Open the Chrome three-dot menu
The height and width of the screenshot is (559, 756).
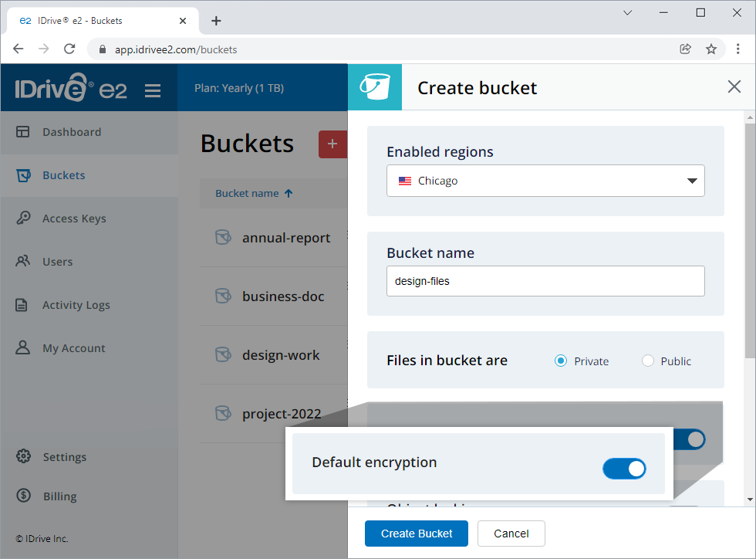click(x=737, y=49)
